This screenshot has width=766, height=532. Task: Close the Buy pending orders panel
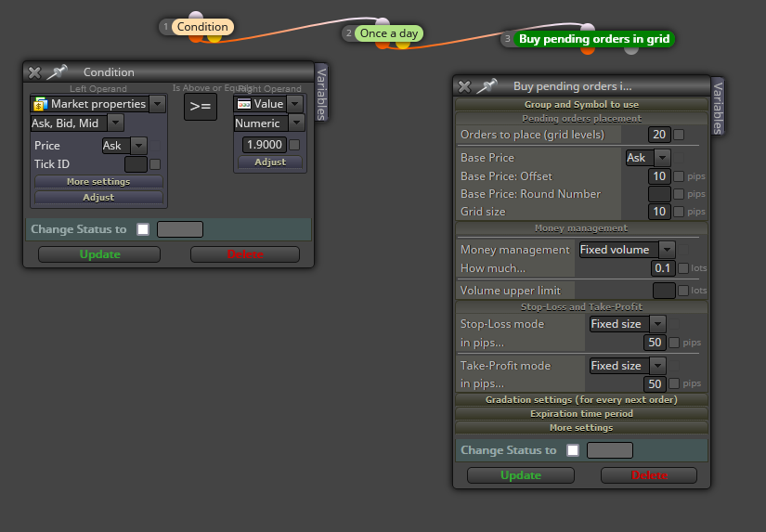coord(464,87)
